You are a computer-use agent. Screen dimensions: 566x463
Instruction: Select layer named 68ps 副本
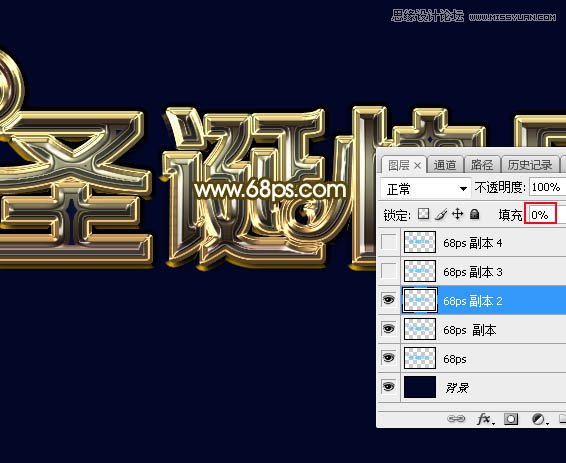tap(470, 330)
